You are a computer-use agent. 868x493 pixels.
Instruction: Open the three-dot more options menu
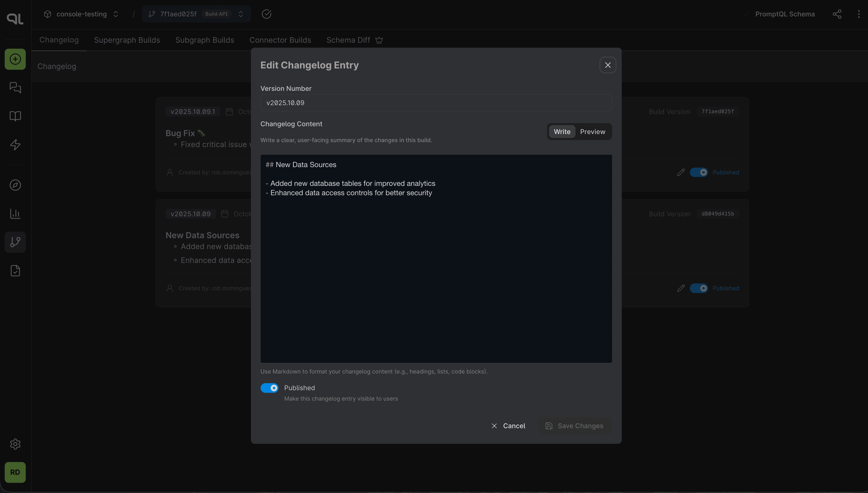(x=859, y=14)
